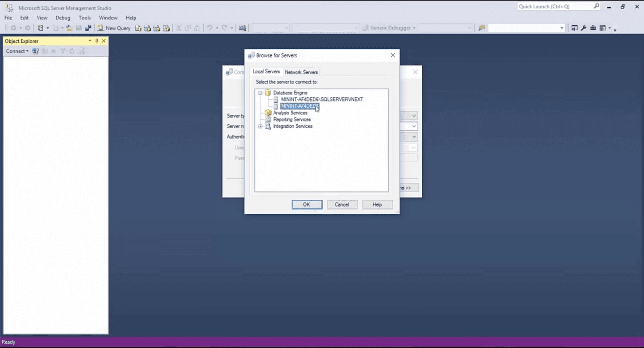This screenshot has width=644, height=348.
Task: Select Database Engine in the server tree
Action: coord(290,93)
